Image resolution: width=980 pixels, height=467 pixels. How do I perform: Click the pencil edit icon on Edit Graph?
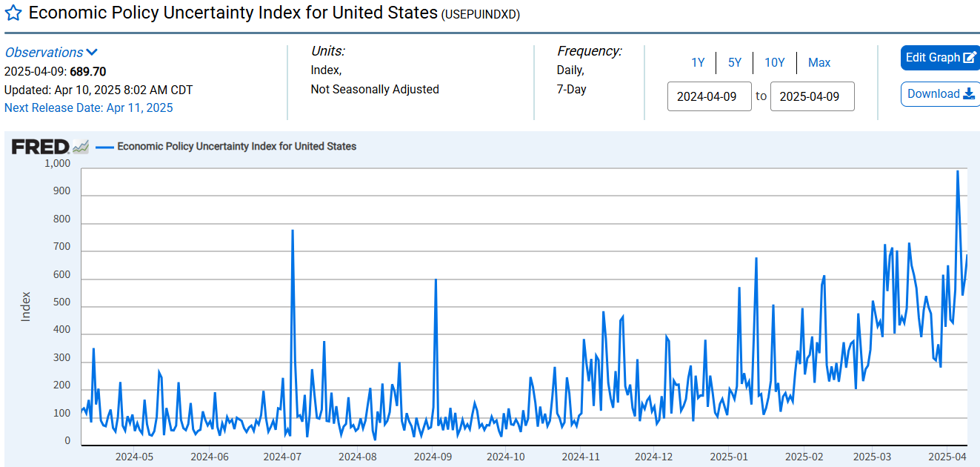click(970, 58)
